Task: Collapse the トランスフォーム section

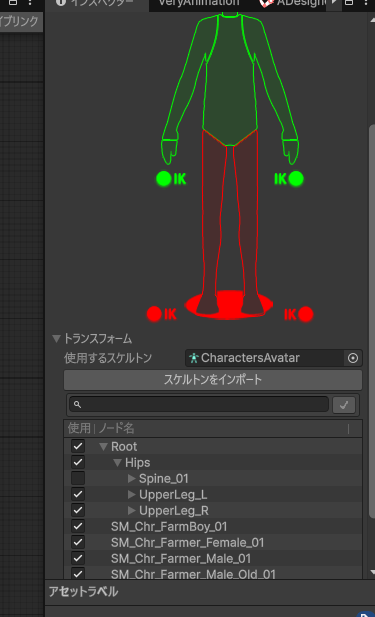Action: coord(57,338)
